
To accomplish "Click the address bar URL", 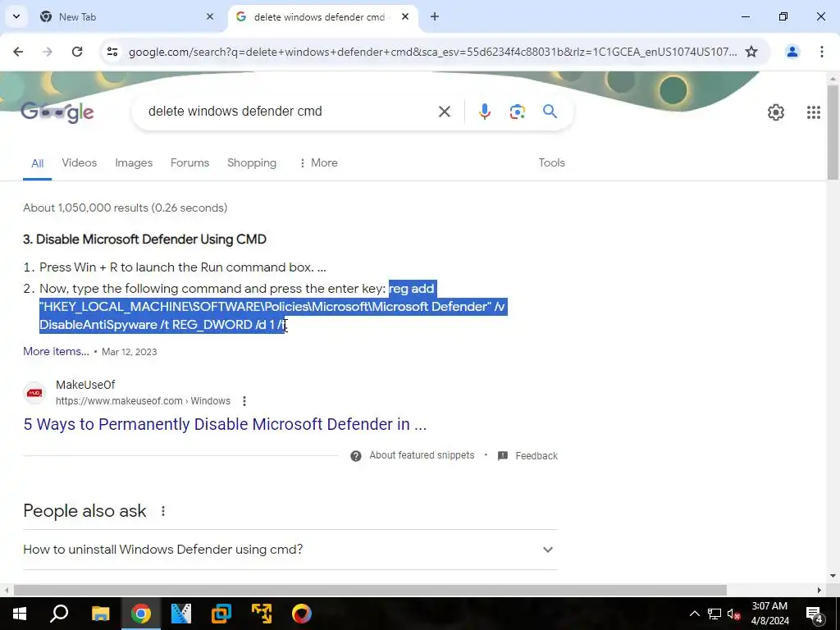I will coord(433,52).
